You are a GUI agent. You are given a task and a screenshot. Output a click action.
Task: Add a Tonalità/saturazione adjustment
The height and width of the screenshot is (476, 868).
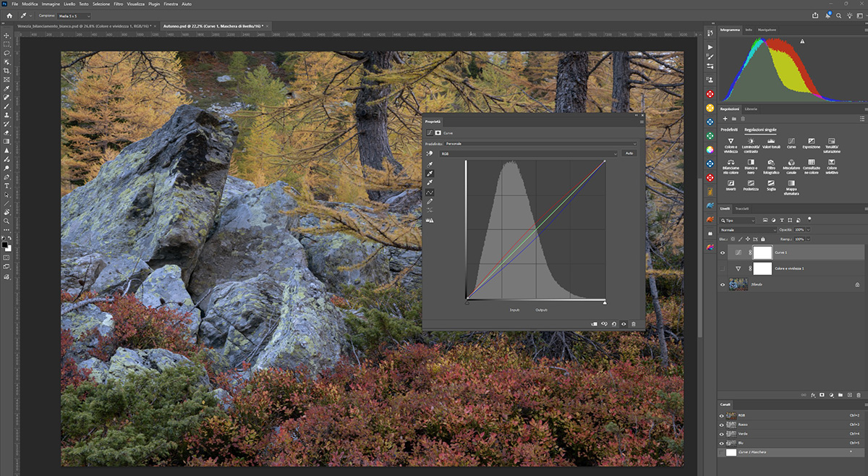tap(831, 142)
